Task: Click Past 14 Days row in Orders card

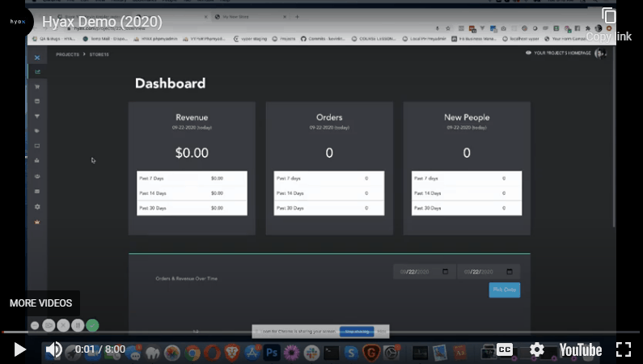Action: click(329, 193)
